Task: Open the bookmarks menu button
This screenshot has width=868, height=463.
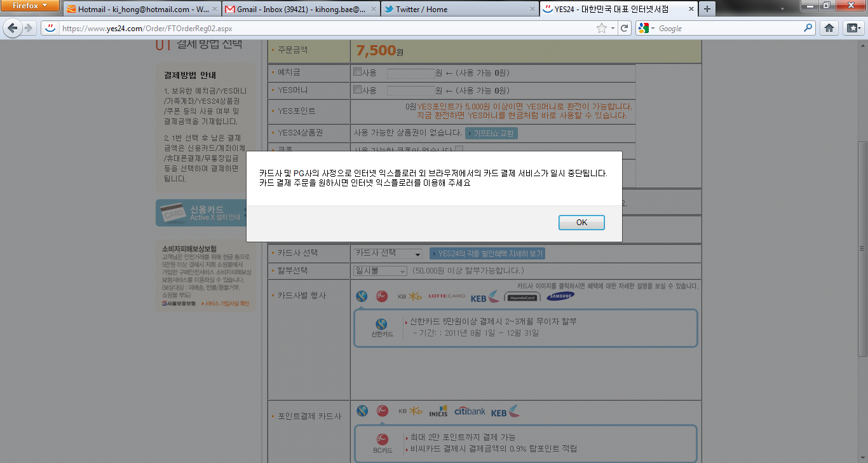Action: [x=852, y=28]
